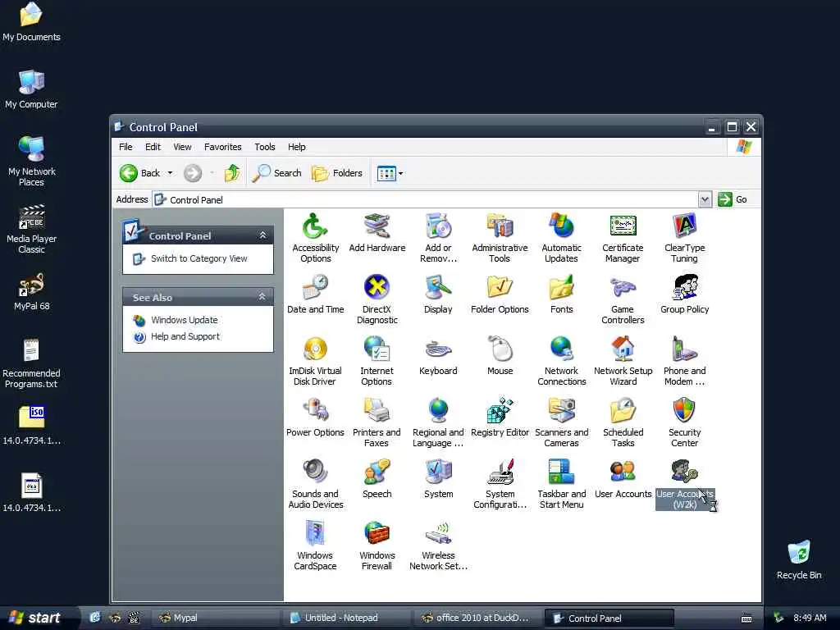
Task: Click the Back toolbar button
Action: tap(139, 173)
